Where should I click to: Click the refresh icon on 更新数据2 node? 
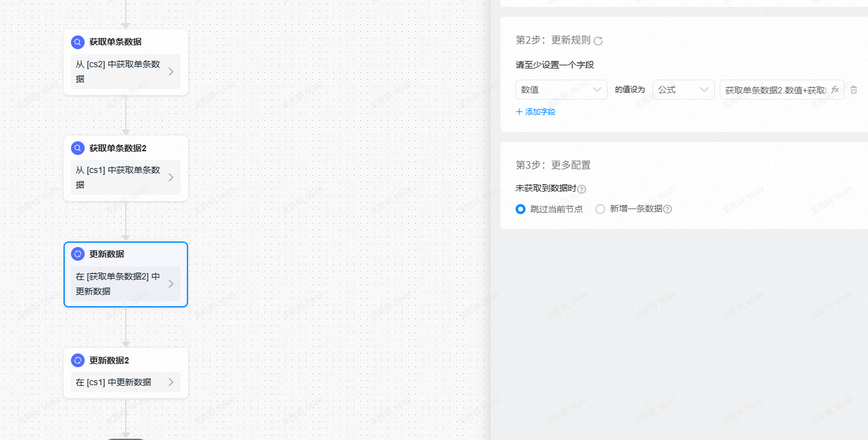pos(78,360)
